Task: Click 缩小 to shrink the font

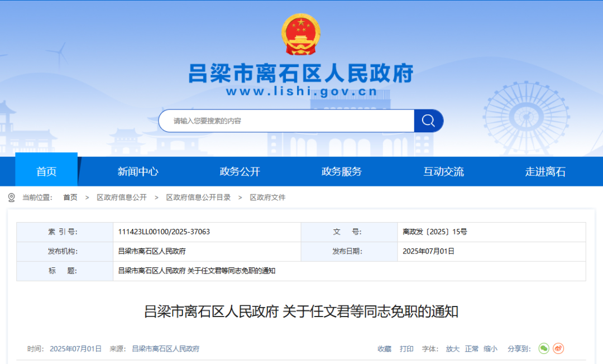Action: click(x=490, y=348)
